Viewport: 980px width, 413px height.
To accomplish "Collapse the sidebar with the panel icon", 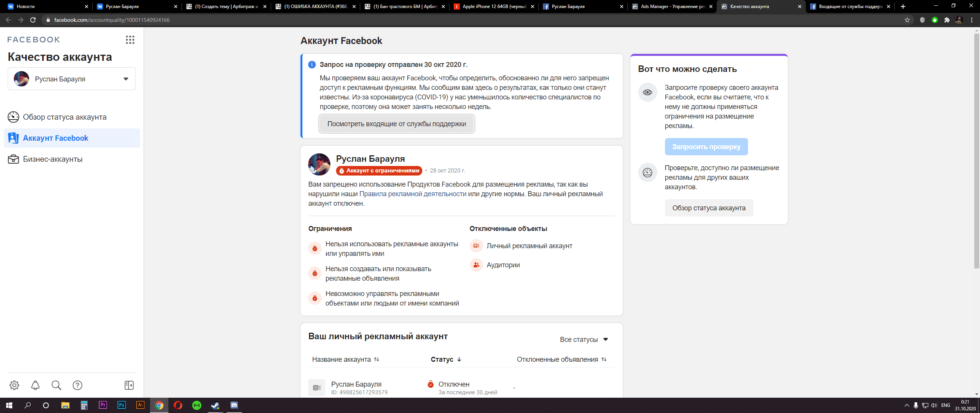I will pyautogui.click(x=129, y=385).
